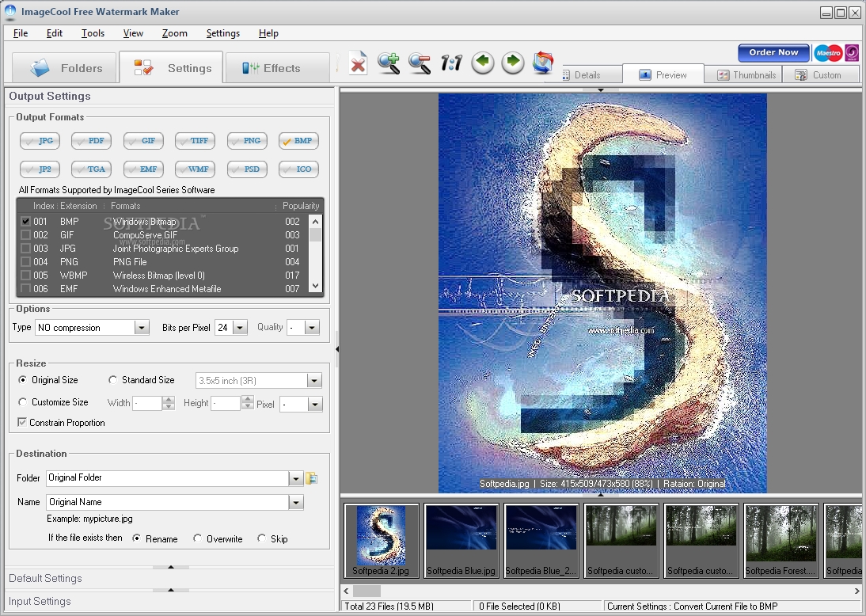This screenshot has width=866, height=616.
Task: Click the Order Now button
Action: click(773, 52)
